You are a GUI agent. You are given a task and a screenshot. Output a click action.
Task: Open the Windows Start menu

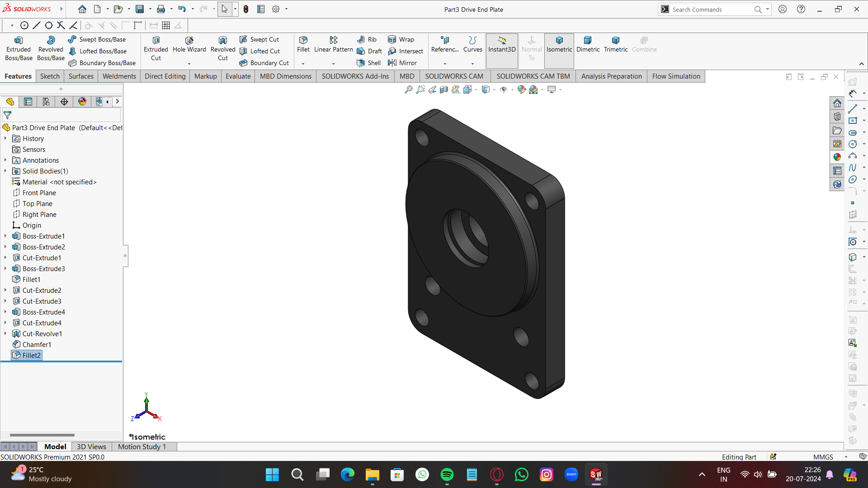pyautogui.click(x=272, y=474)
